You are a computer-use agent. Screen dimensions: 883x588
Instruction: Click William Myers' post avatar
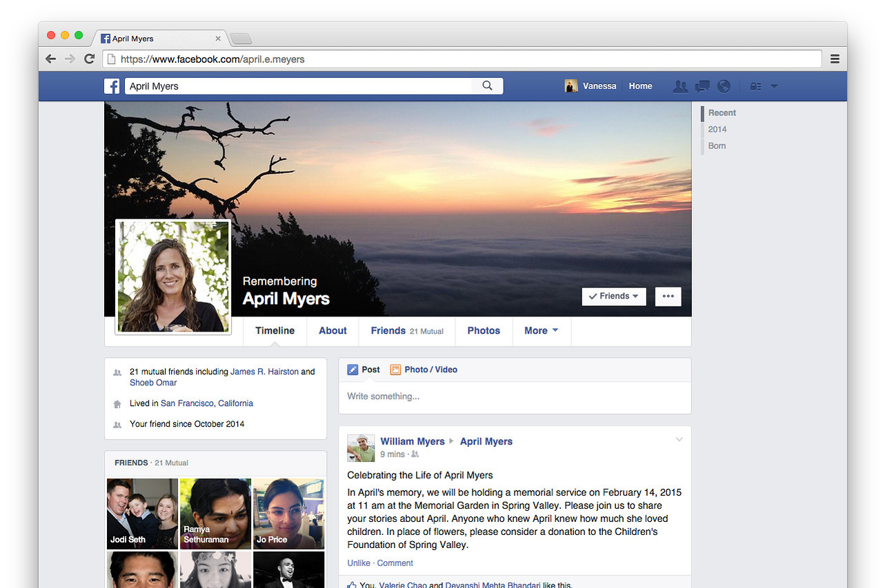pyautogui.click(x=361, y=448)
